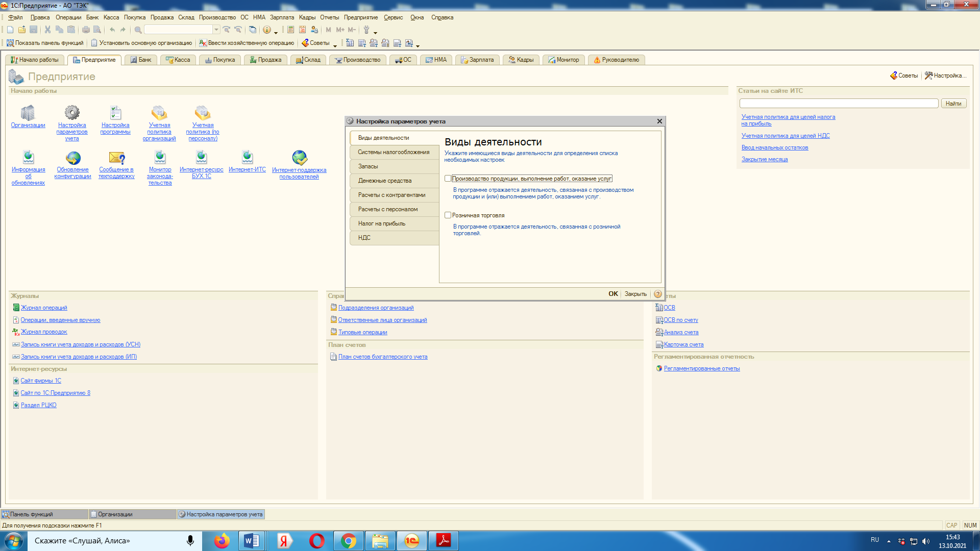
Task: Open План счетов бухгалтерского учета link
Action: (x=383, y=357)
